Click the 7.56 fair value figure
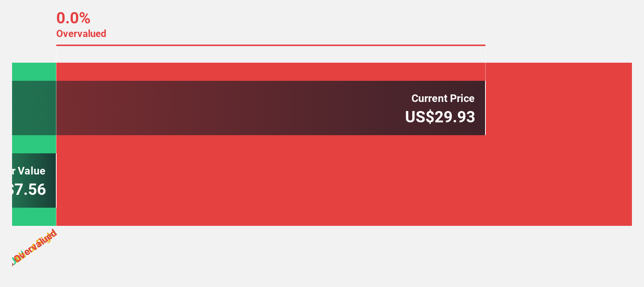Image resolution: width=644 pixels, height=287 pixels. (x=29, y=189)
